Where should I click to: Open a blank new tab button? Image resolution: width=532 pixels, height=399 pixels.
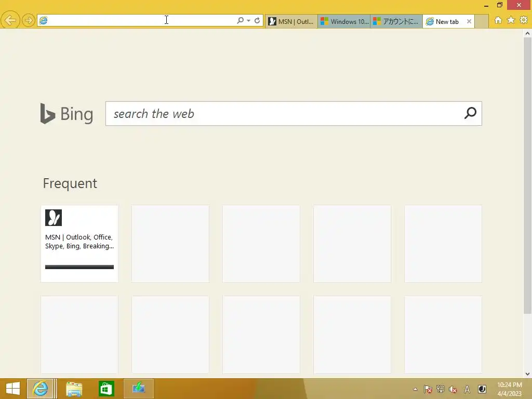coord(482,21)
